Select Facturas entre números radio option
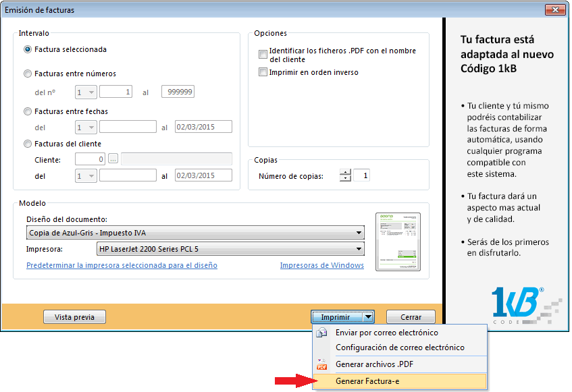The width and height of the screenshot is (572, 392). (x=28, y=74)
